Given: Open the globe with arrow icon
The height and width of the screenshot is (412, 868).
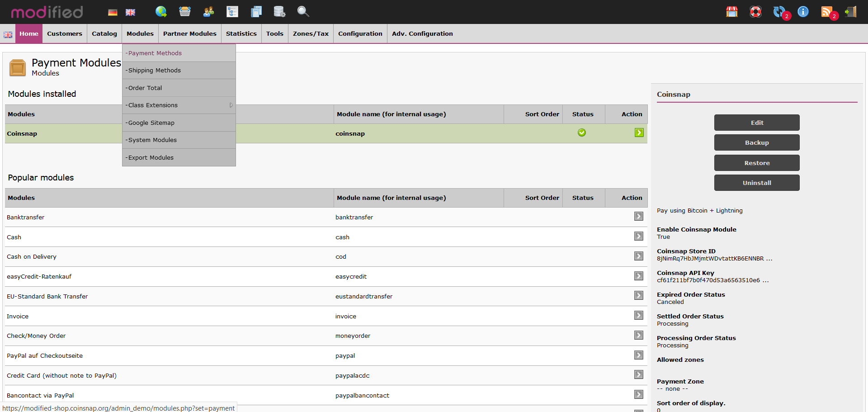Looking at the screenshot, I should coord(161,11).
